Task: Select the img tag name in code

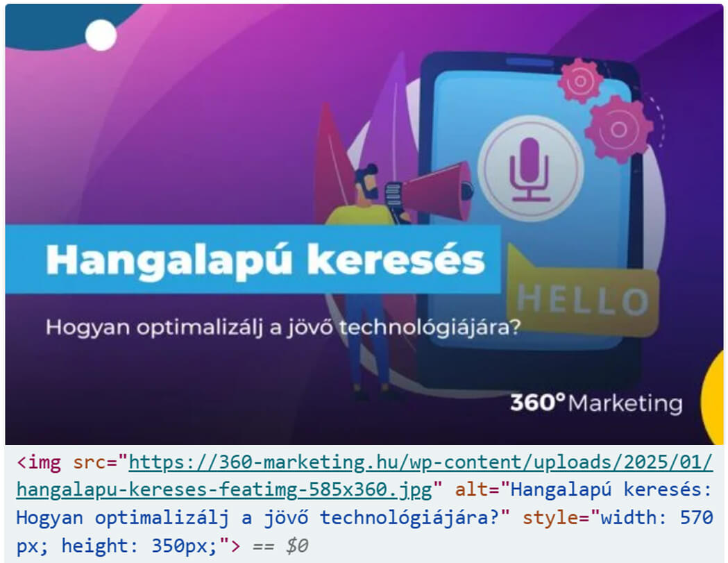Action: coord(44,462)
